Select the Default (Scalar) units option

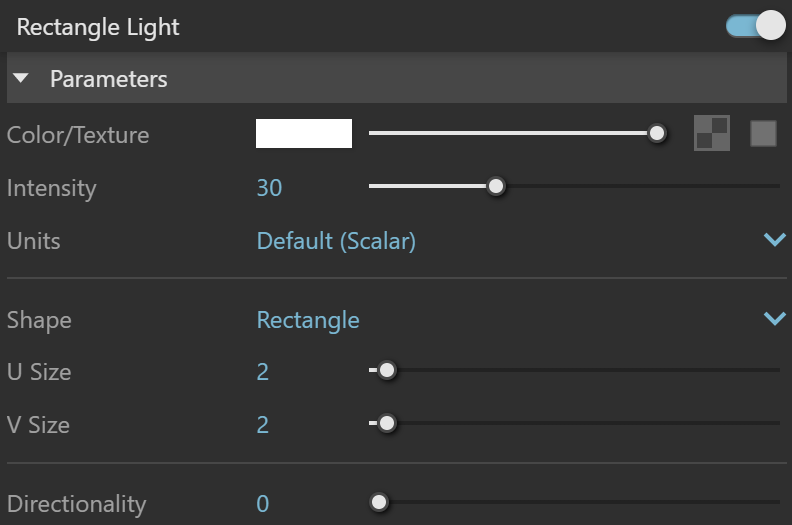[336, 241]
